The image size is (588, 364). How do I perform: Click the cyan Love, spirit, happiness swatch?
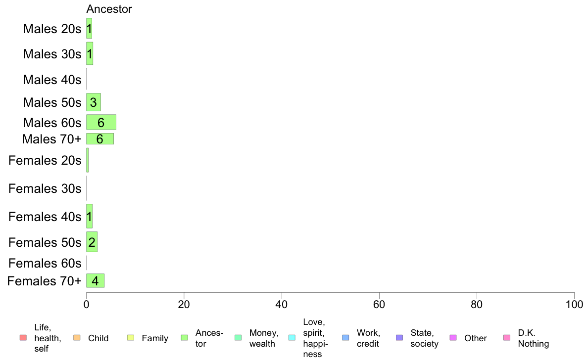(x=292, y=338)
